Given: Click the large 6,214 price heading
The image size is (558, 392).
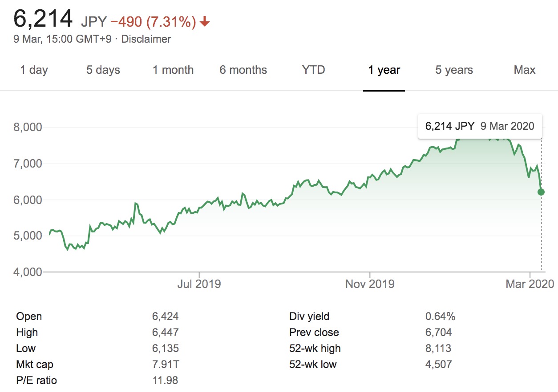Looking at the screenshot, I should point(43,19).
